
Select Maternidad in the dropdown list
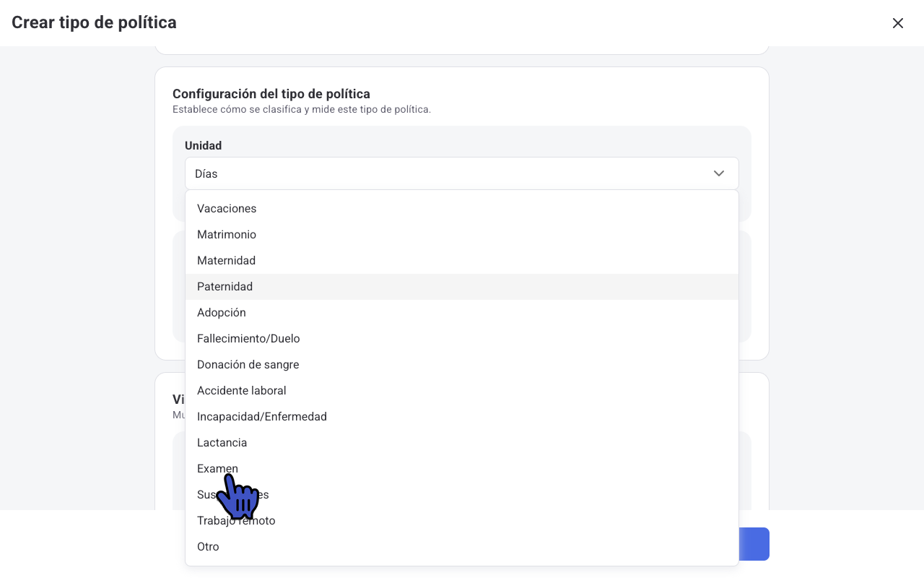pyautogui.click(x=462, y=260)
